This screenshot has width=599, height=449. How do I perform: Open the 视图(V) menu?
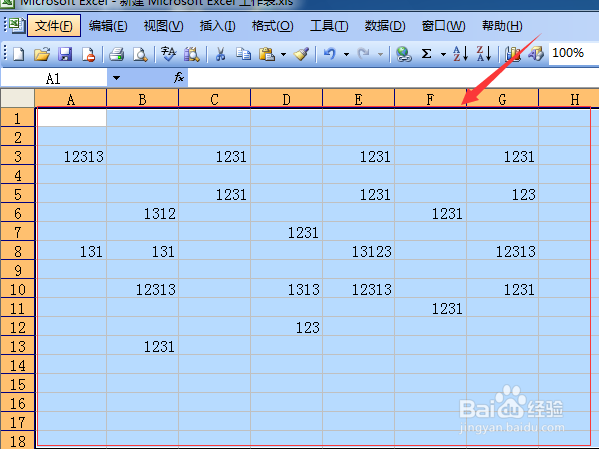tap(164, 26)
